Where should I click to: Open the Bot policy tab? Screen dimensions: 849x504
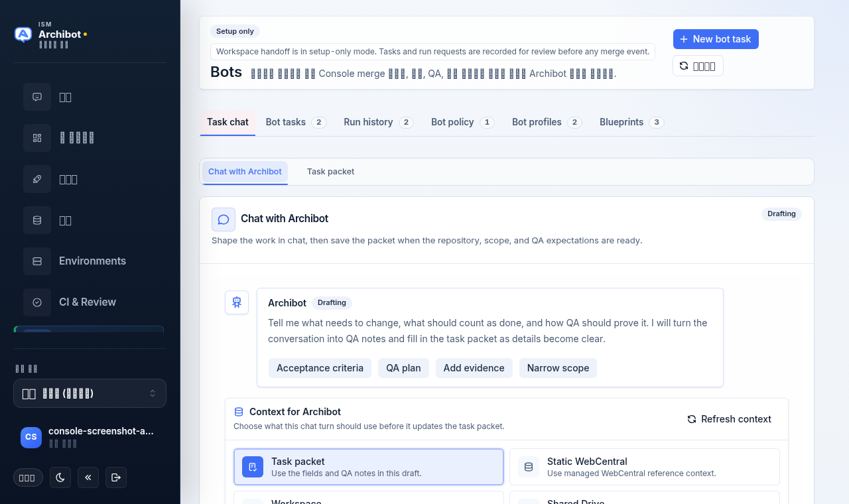462,122
